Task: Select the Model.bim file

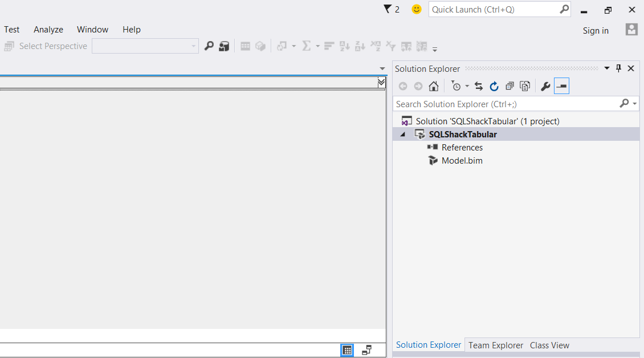Action: click(x=462, y=161)
